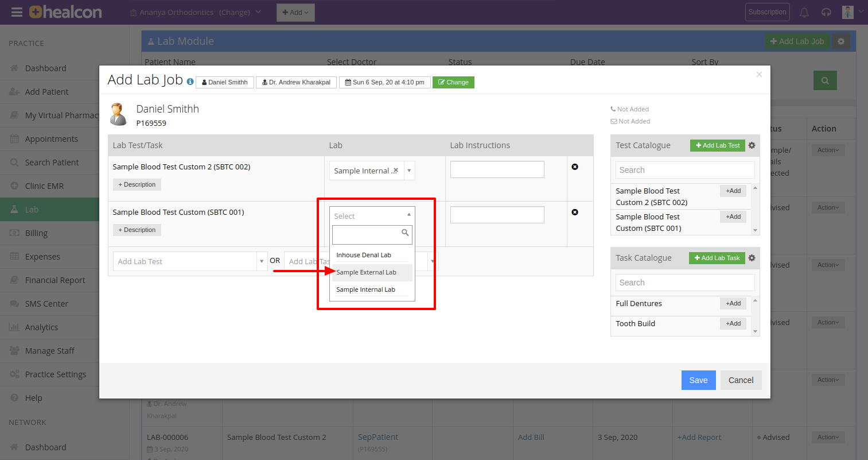868x460 pixels.
Task: Open Test Catalogue gear settings
Action: click(x=752, y=145)
